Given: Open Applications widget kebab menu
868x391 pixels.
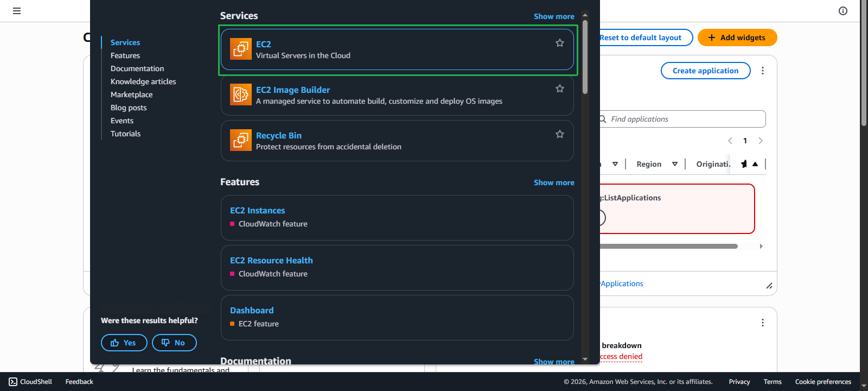Looking at the screenshot, I should coord(763,71).
